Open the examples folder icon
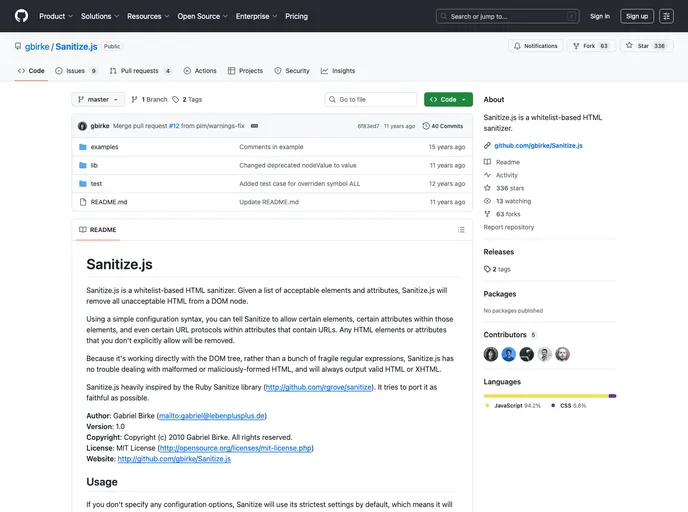This screenshot has height=512, width=688. [82, 147]
